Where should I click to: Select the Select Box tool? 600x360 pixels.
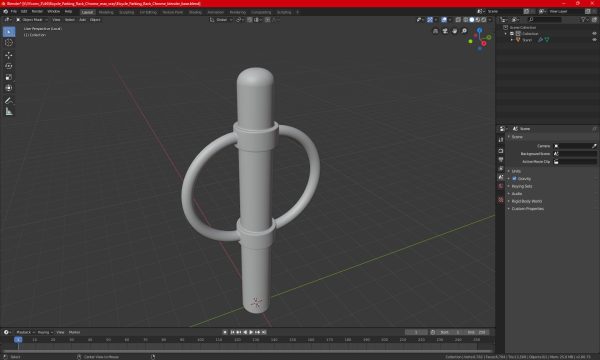9,32
